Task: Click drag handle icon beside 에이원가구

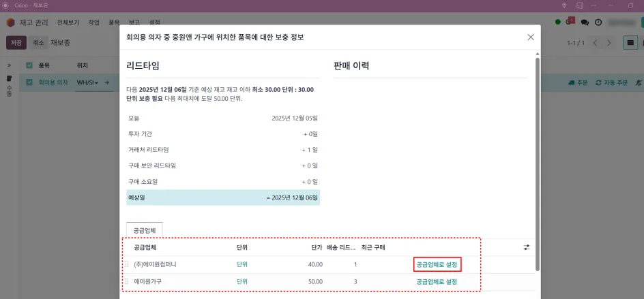Action: [x=126, y=282]
